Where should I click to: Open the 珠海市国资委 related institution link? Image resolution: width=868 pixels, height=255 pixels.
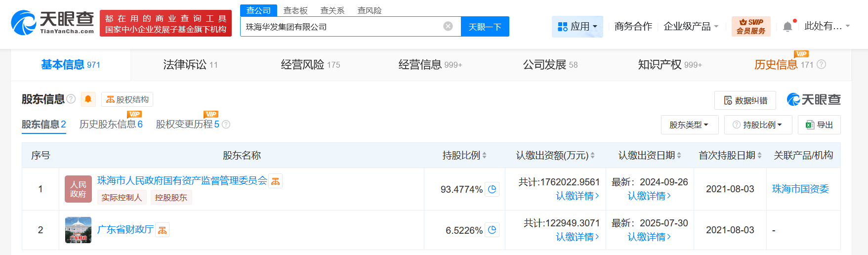coord(800,189)
